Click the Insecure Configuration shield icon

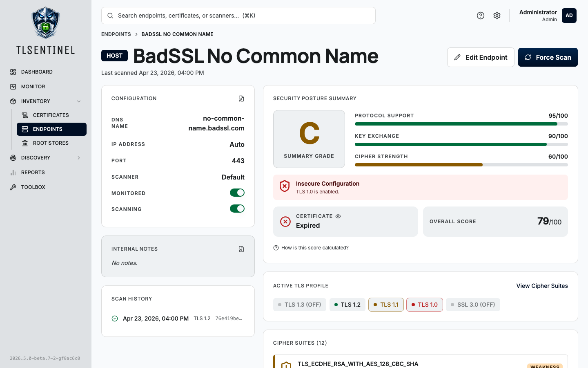(285, 186)
